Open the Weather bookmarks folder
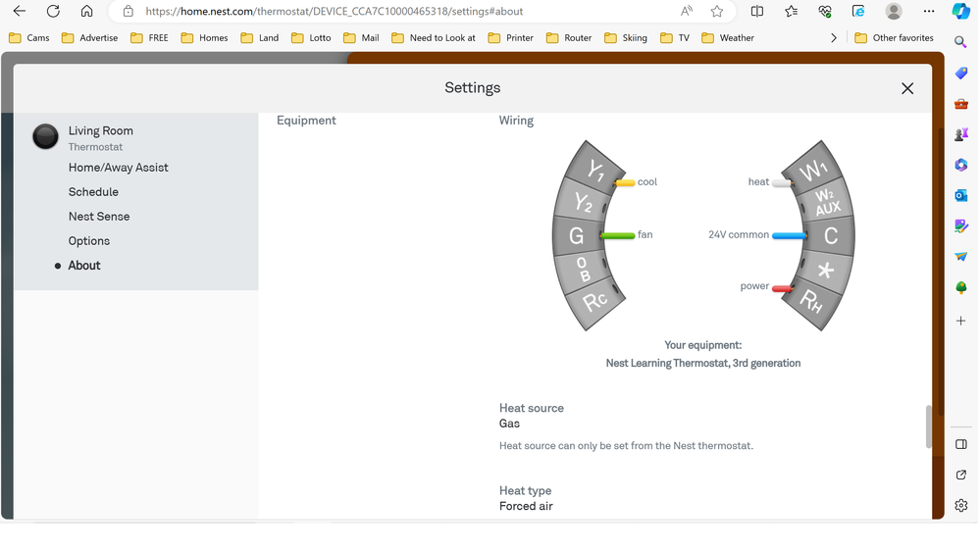The width and height of the screenshot is (980, 551). [x=728, y=38]
